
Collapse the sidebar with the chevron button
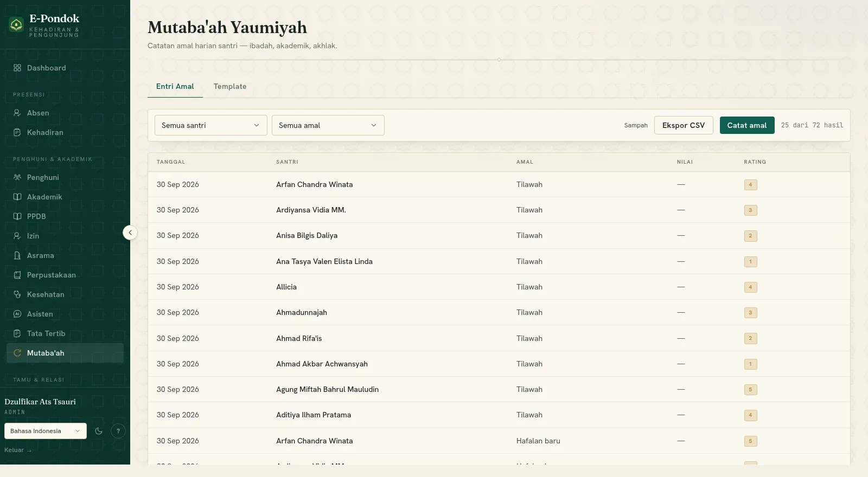click(x=130, y=233)
